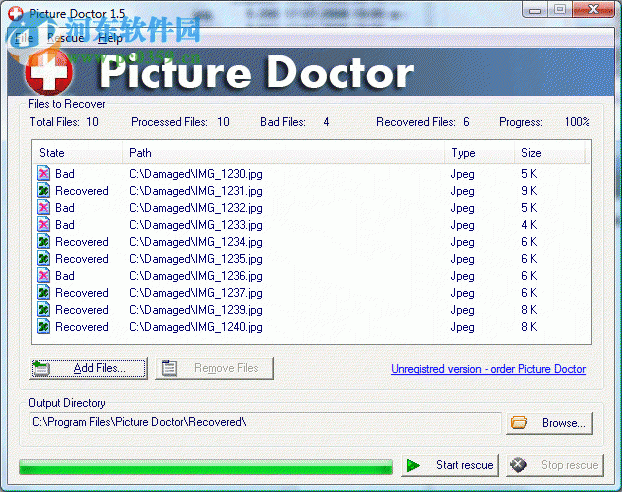Click the 4 K size of IMG_1233.jpg
The width and height of the screenshot is (622, 492).
529,225
